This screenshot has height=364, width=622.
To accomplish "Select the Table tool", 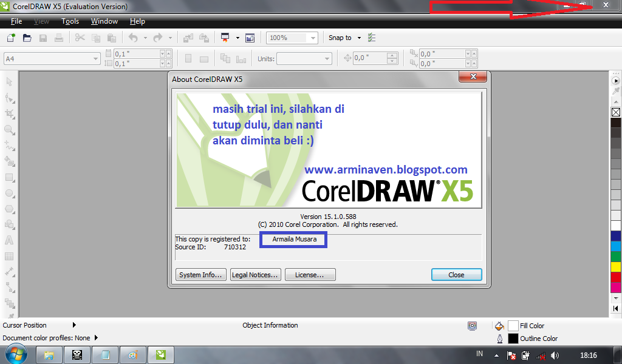I will point(9,256).
